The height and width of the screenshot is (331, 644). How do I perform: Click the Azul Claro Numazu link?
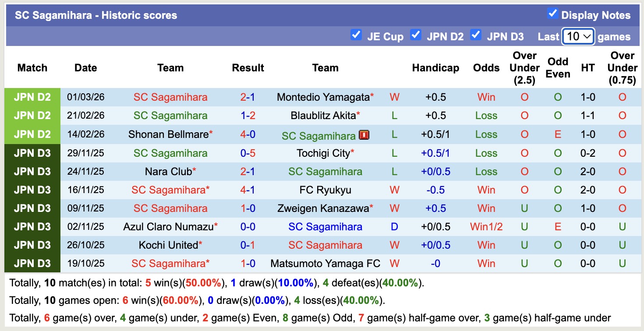[x=168, y=227]
